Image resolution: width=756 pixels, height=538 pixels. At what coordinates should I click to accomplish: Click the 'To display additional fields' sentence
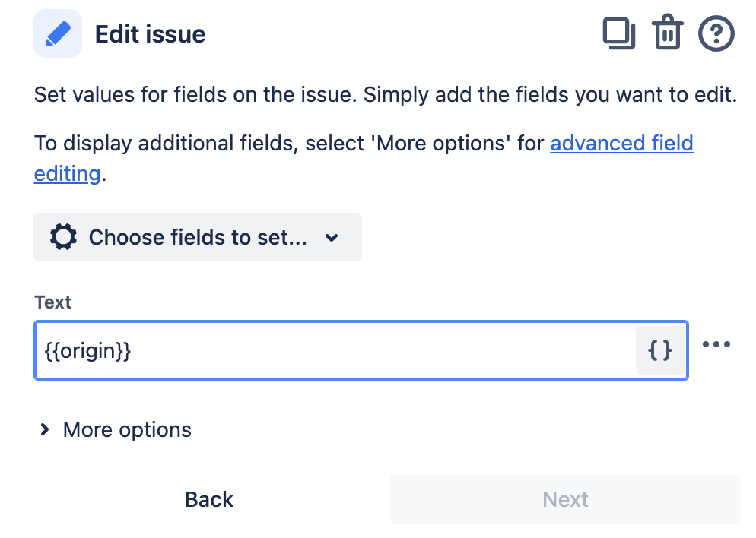coord(289,143)
